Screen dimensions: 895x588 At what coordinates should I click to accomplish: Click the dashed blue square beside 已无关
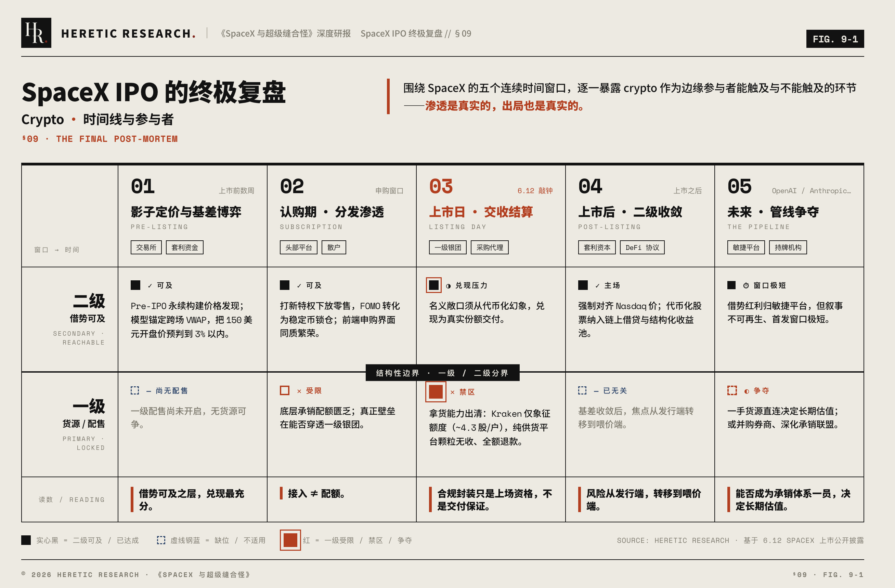pos(582,391)
